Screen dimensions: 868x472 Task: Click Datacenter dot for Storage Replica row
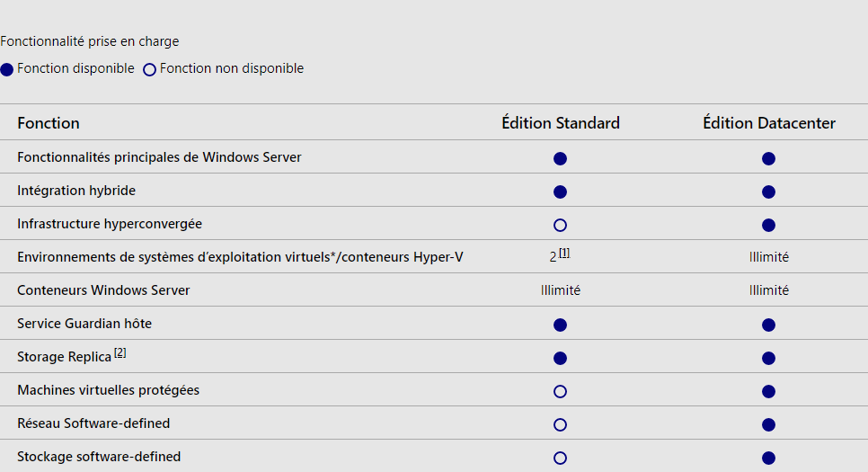(x=768, y=358)
